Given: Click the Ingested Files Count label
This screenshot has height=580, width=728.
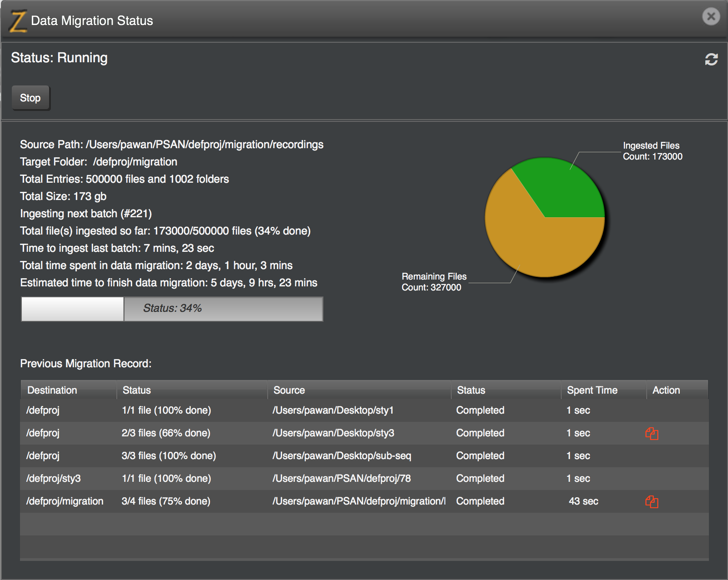Looking at the screenshot, I should [x=653, y=151].
